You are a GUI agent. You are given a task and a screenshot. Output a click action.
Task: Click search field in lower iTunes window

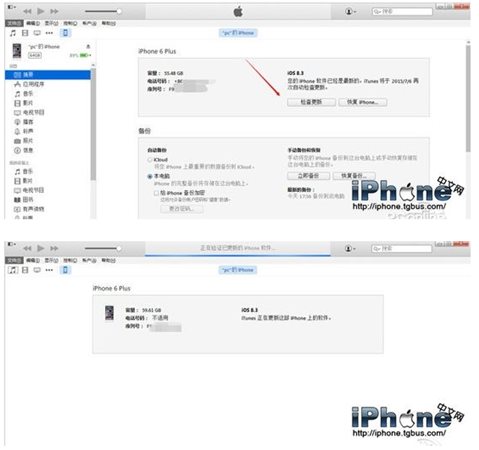coord(402,249)
